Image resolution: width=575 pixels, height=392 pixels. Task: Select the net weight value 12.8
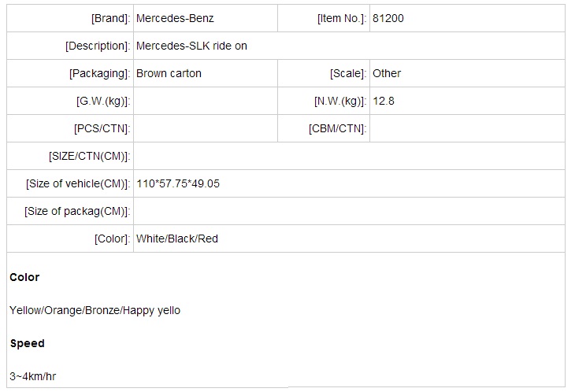tap(383, 101)
